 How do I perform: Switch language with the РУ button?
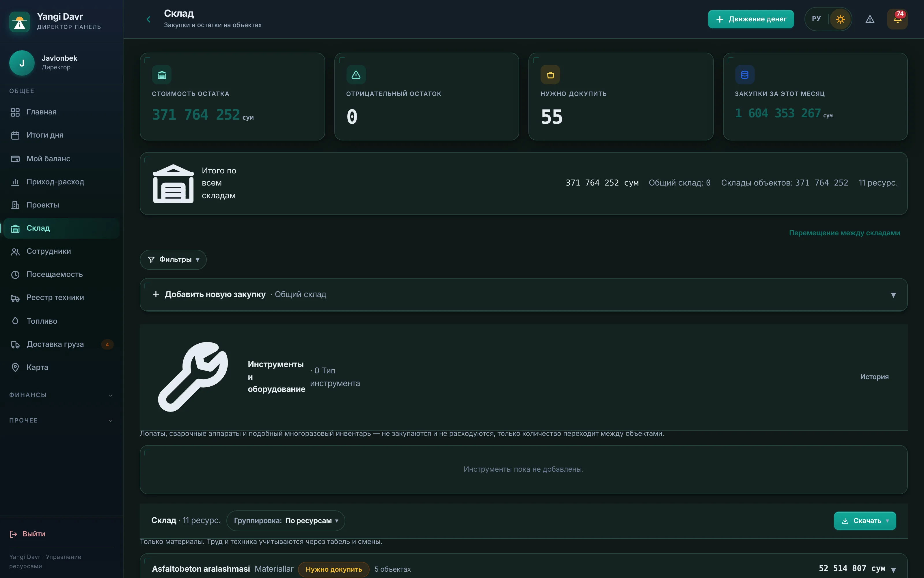816,19
